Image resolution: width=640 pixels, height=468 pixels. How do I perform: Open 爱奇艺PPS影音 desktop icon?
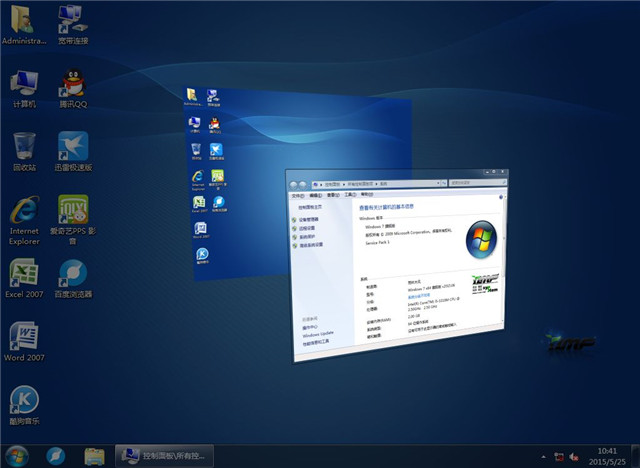tap(72, 212)
